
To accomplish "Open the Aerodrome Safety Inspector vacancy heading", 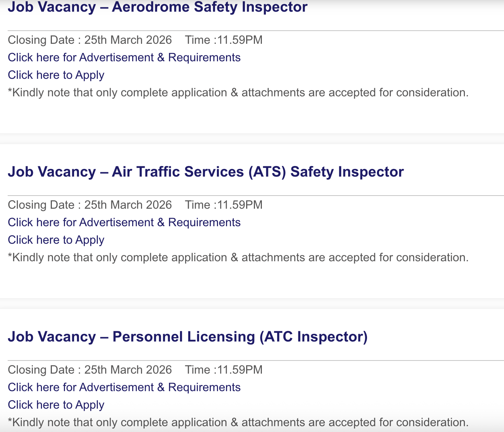I will pos(157,7).
